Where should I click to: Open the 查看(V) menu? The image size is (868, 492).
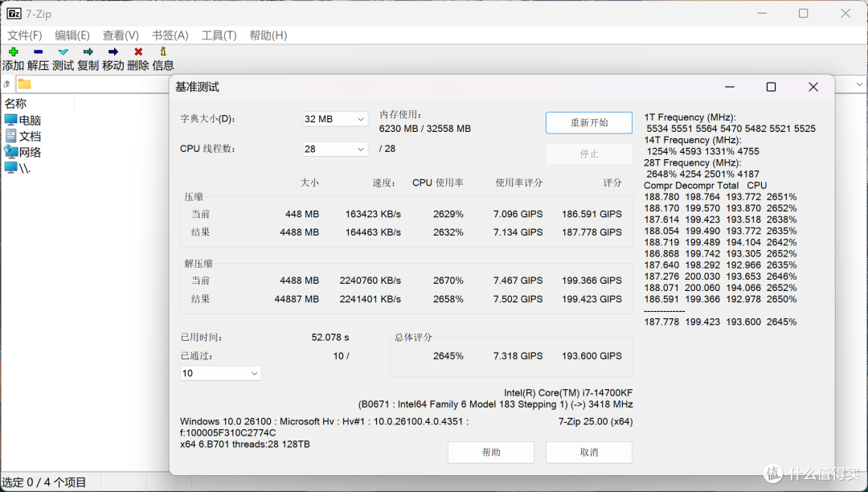[121, 35]
